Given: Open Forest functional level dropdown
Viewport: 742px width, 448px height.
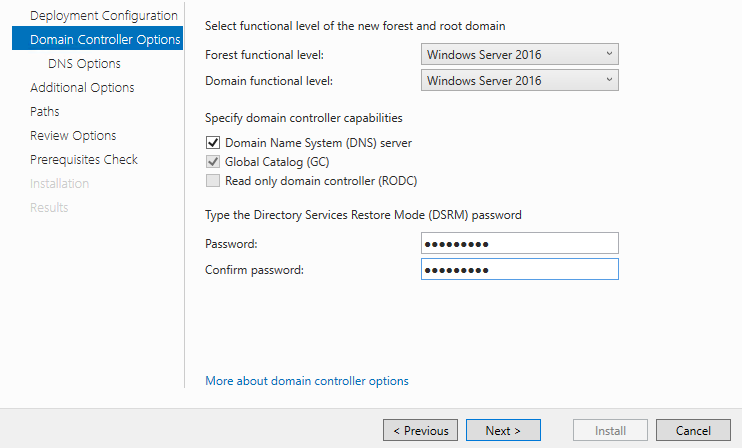Looking at the screenshot, I should 520,54.
